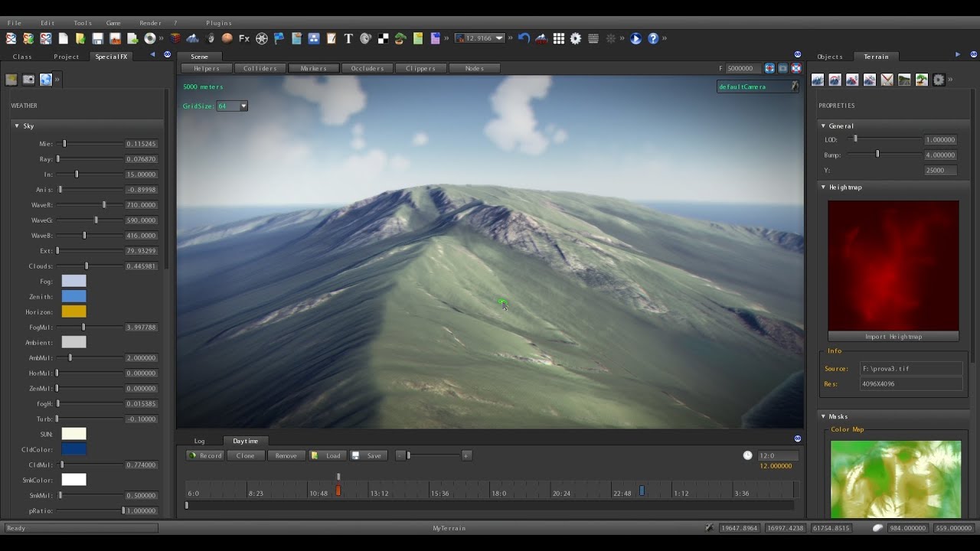
Task: Open the Horizon color swatch
Action: (x=74, y=311)
